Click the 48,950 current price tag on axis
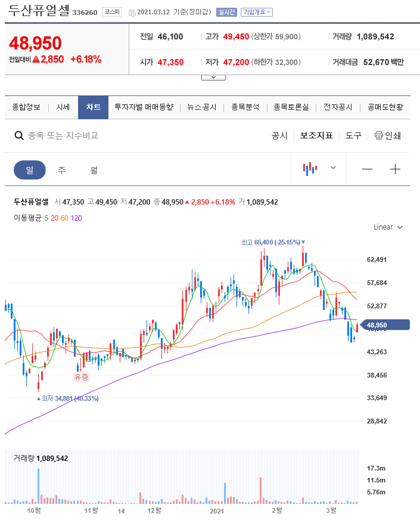 click(x=385, y=324)
